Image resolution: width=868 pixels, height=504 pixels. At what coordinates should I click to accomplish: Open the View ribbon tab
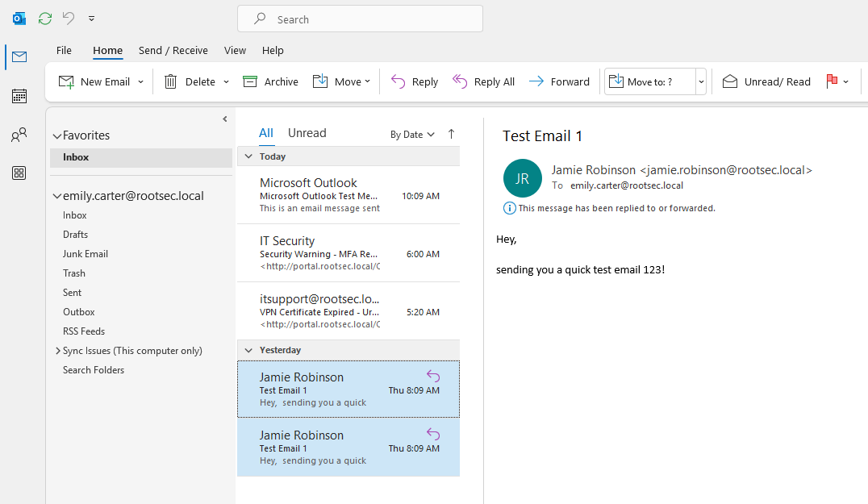[x=235, y=50]
